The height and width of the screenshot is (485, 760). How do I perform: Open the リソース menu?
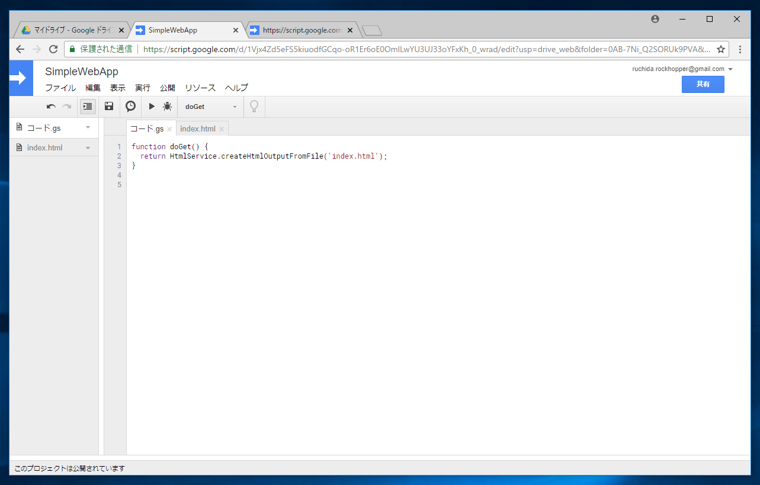[200, 88]
